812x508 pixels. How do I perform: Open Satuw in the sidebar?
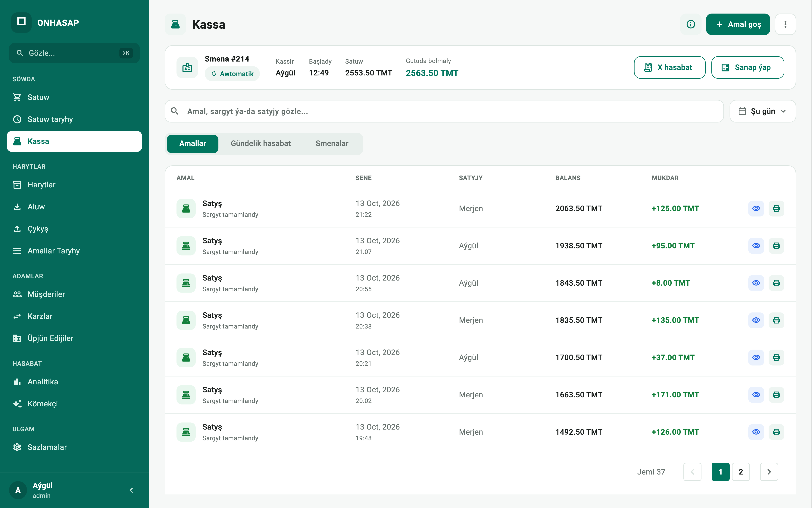[74, 97]
